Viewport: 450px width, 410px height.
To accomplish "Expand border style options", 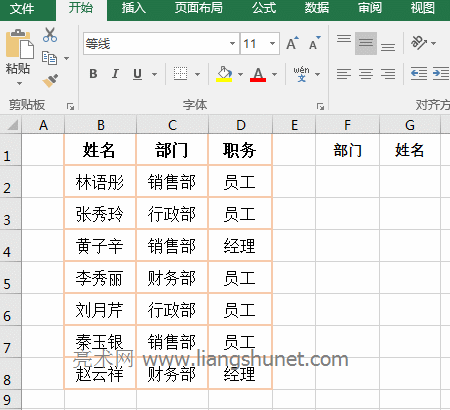I will [x=197, y=74].
